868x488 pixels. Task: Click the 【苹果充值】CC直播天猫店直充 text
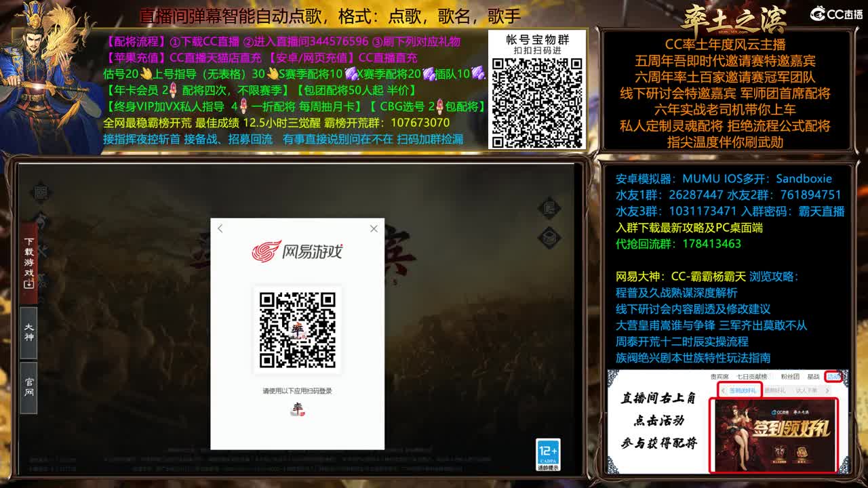[x=182, y=58]
